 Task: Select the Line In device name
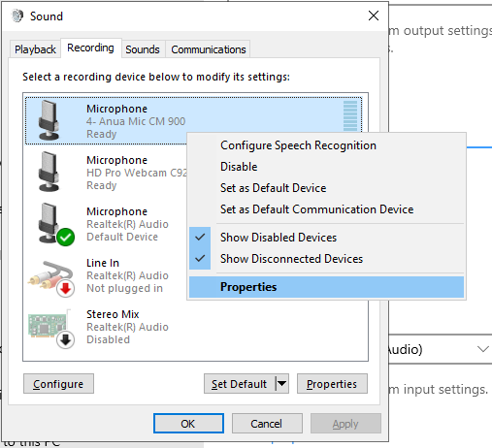103,263
